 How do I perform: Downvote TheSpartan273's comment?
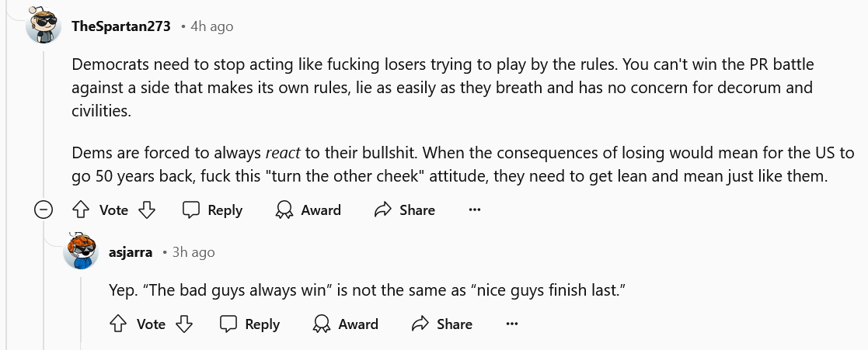coord(147,210)
